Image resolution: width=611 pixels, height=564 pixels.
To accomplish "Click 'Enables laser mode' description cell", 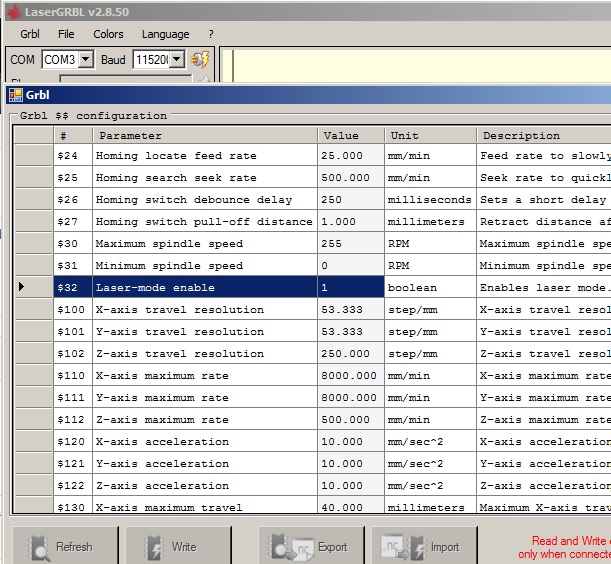I will (x=544, y=288).
